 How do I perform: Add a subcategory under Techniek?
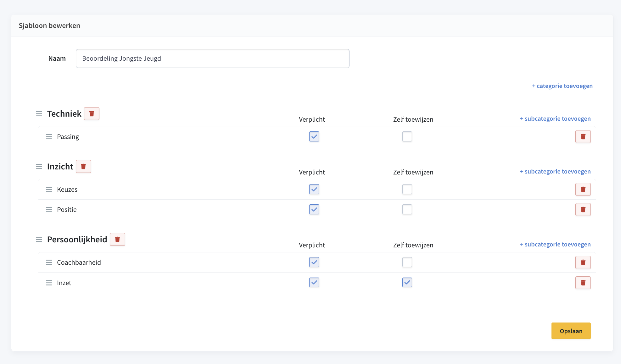tap(555, 119)
